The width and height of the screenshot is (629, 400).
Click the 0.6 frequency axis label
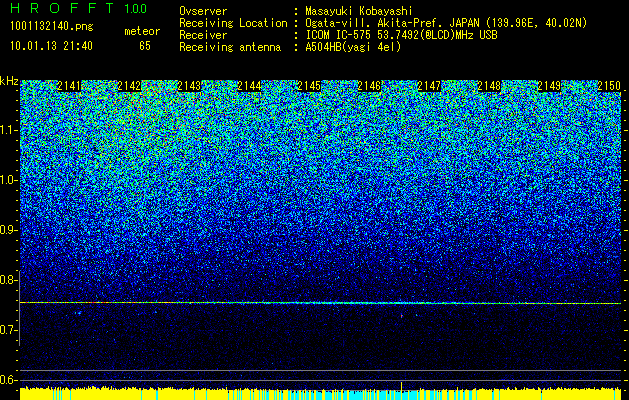tap(9, 380)
